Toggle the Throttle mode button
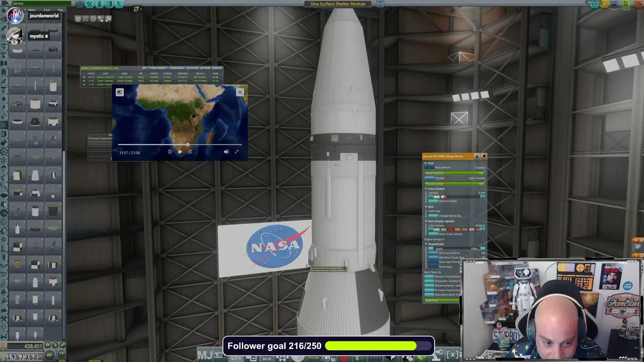The height and width of the screenshot is (362, 644). click(429, 178)
